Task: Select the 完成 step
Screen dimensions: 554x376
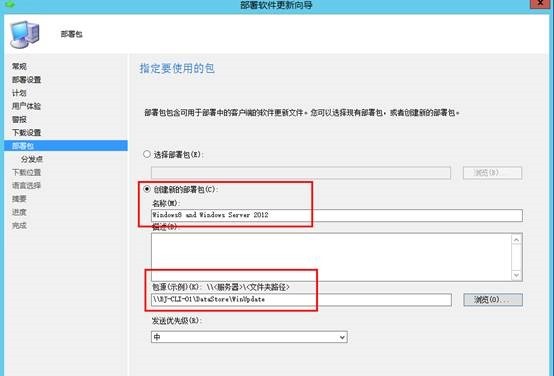Action: click(19, 225)
